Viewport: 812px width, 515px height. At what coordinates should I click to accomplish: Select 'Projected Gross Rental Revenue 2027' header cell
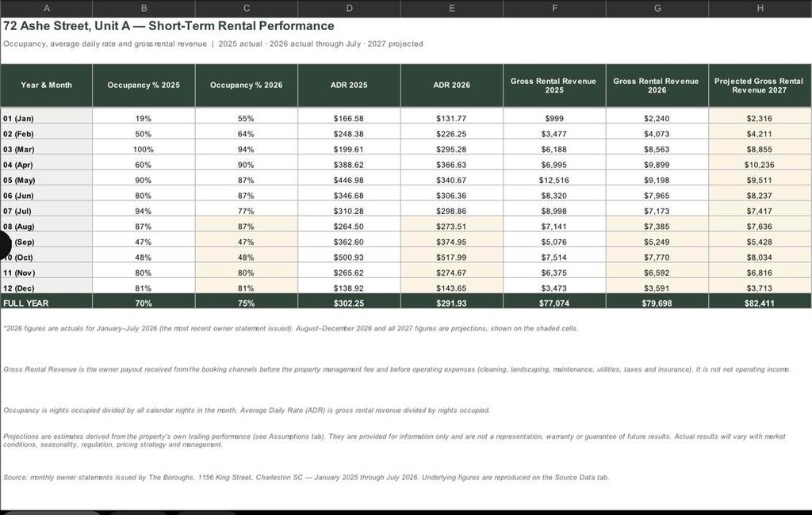point(760,86)
